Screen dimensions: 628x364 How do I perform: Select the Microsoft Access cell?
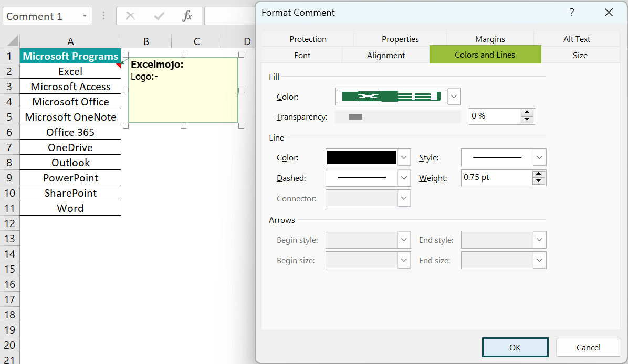tap(70, 87)
